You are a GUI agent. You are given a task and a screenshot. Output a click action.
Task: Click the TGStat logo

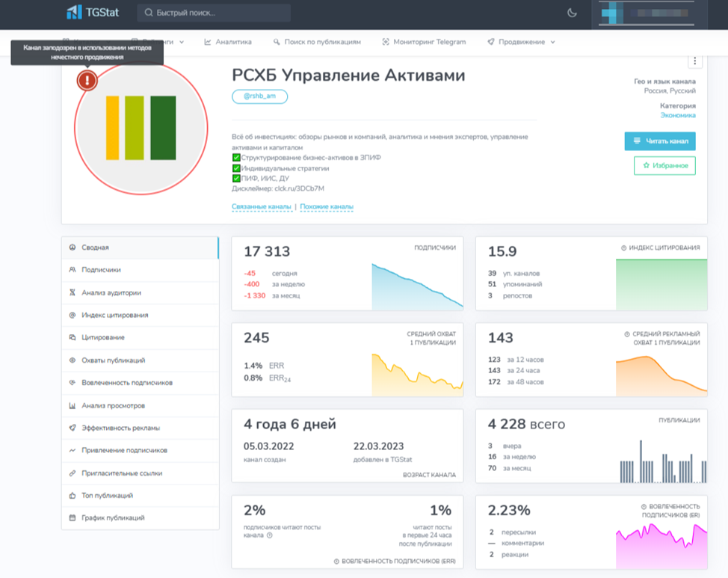(x=93, y=12)
